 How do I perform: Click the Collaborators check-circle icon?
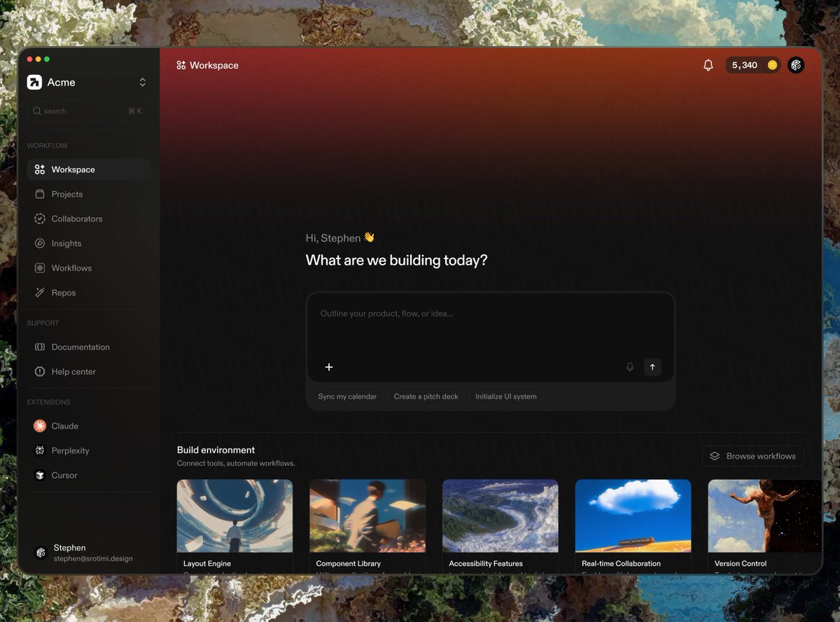40,219
